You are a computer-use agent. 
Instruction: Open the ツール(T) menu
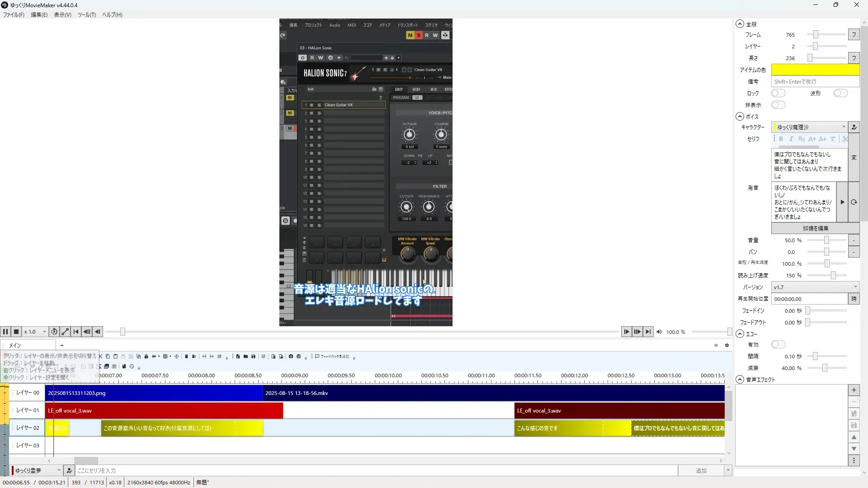coord(86,14)
